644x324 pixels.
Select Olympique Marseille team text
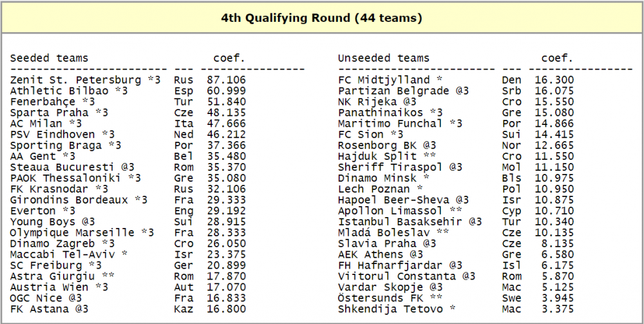click(72, 233)
